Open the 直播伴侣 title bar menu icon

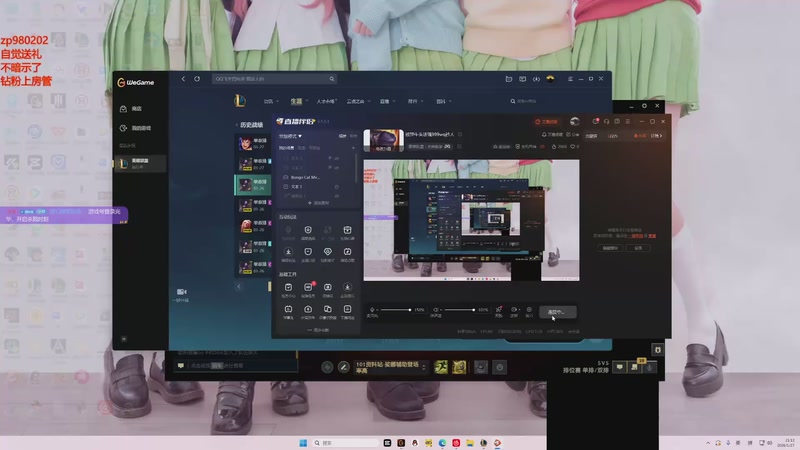pyautogui.click(x=628, y=121)
